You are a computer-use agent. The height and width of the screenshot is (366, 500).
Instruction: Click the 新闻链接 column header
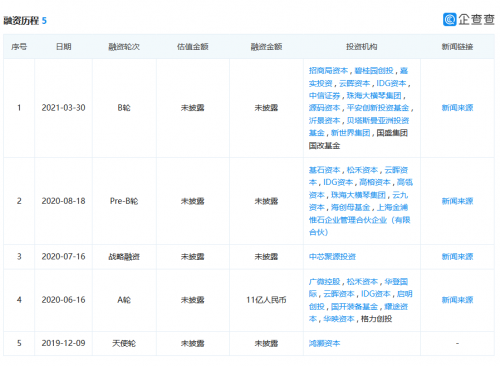pyautogui.click(x=457, y=47)
